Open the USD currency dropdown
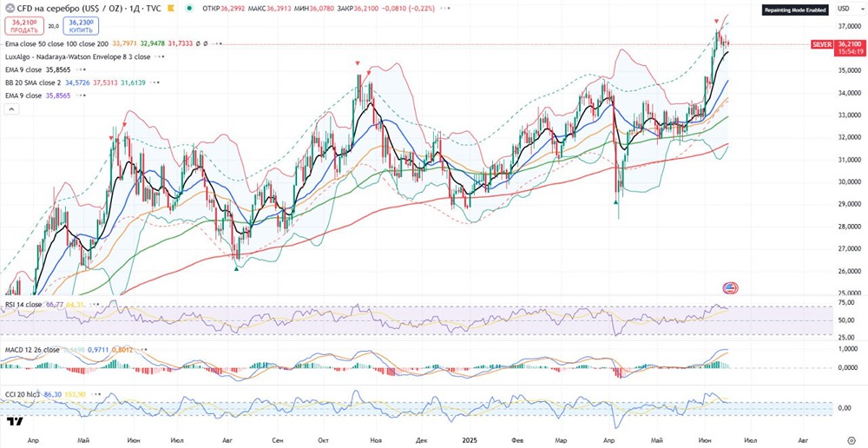This screenshot has height=448, width=868. click(x=845, y=9)
